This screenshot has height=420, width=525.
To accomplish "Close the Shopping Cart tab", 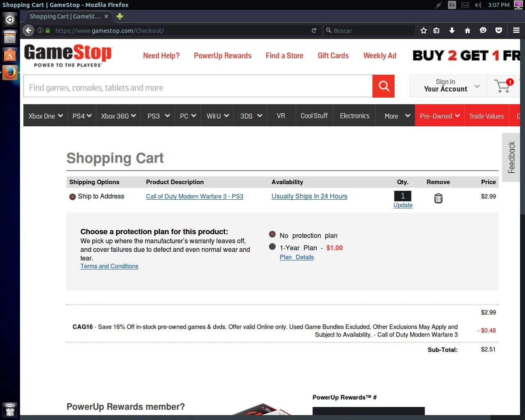I will pyautogui.click(x=106, y=16).
